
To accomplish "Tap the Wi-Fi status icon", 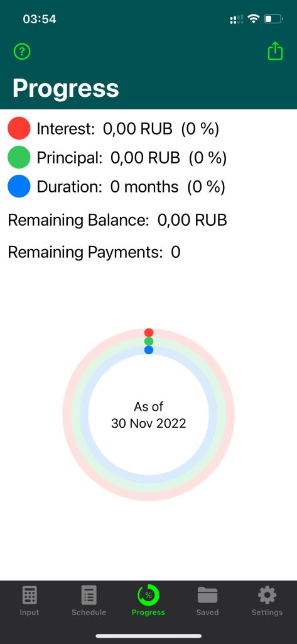I will (254, 19).
